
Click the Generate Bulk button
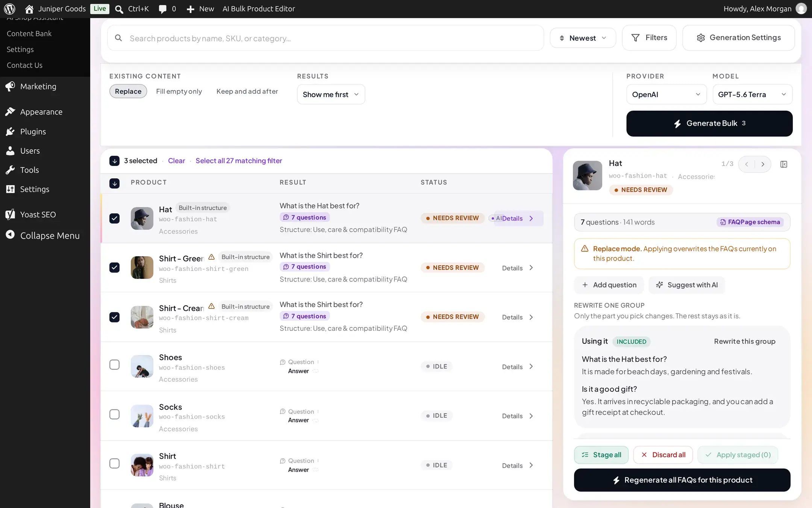(x=709, y=123)
